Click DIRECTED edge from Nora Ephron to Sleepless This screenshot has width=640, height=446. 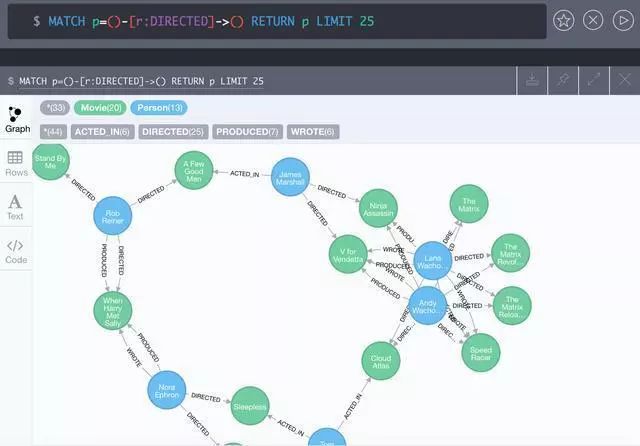pos(206,397)
